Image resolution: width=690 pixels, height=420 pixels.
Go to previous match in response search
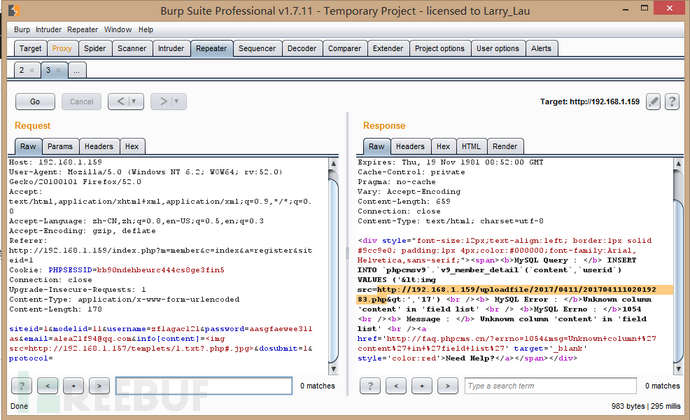pos(396,386)
